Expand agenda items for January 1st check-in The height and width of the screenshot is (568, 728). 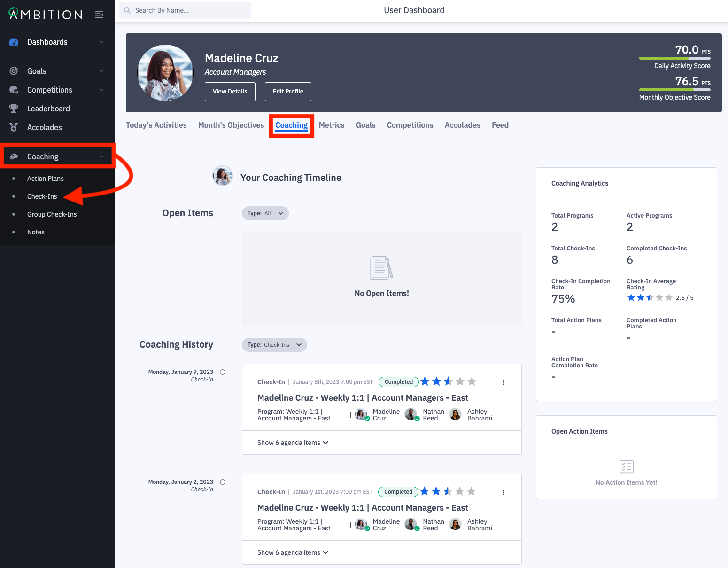(293, 552)
